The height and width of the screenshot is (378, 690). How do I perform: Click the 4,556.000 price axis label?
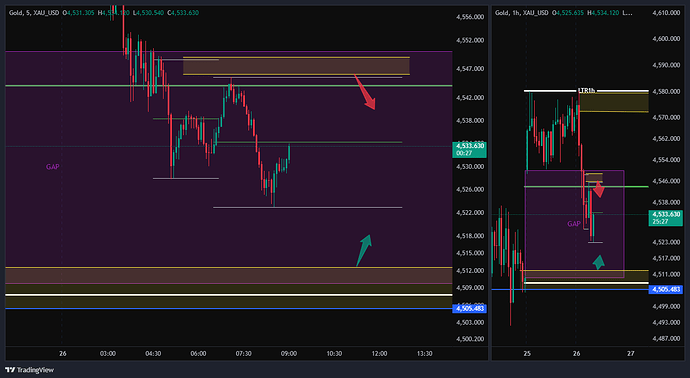coord(470,17)
